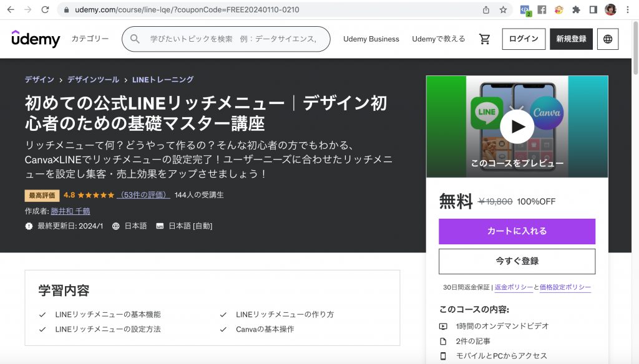Viewport: 639px width, 364px height.
Task: Click the 学習内容 heading
Action: (x=64, y=290)
